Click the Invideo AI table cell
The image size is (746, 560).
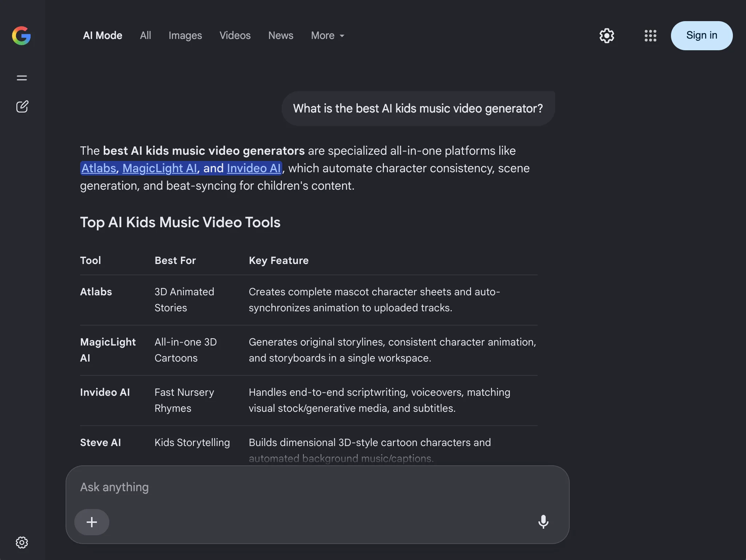pos(105,393)
